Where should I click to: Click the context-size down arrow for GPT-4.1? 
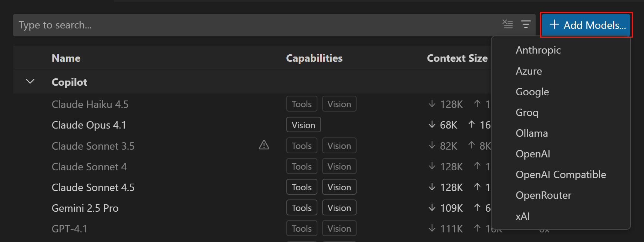click(432, 228)
